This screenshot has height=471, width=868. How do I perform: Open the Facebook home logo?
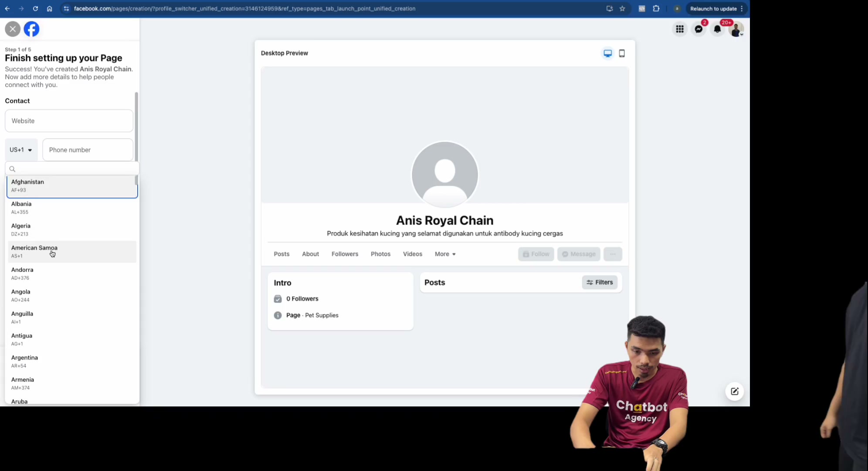31,29
